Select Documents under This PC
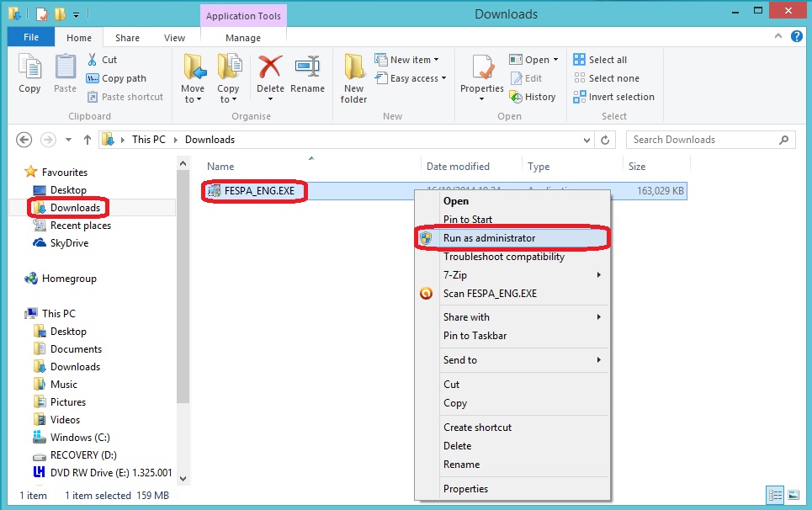 (68, 349)
